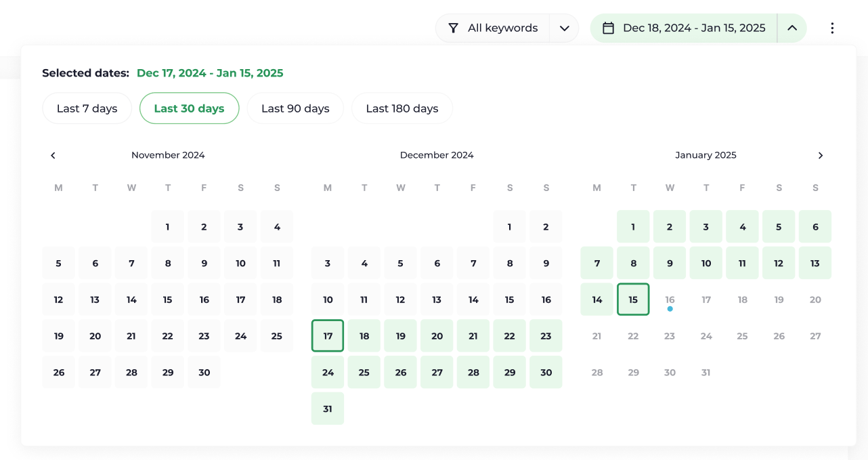Select the Last 7 days preset
The width and height of the screenshot is (868, 460).
click(87, 108)
